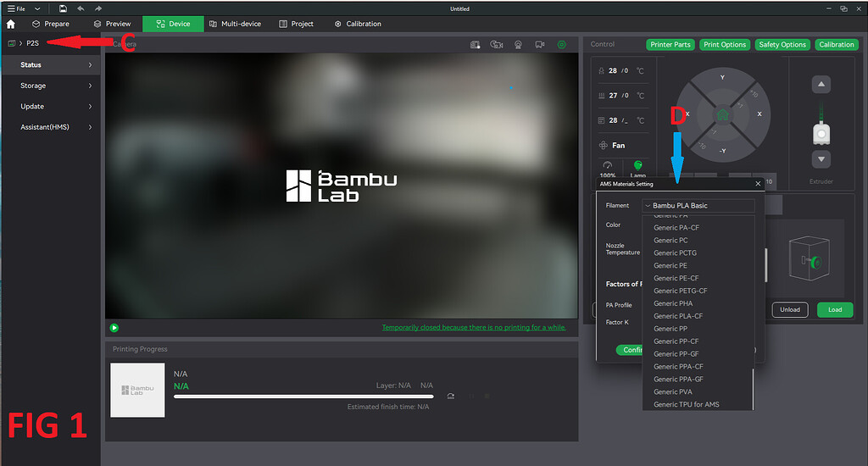
Task: Open the Multi-device tab
Action: (236, 24)
